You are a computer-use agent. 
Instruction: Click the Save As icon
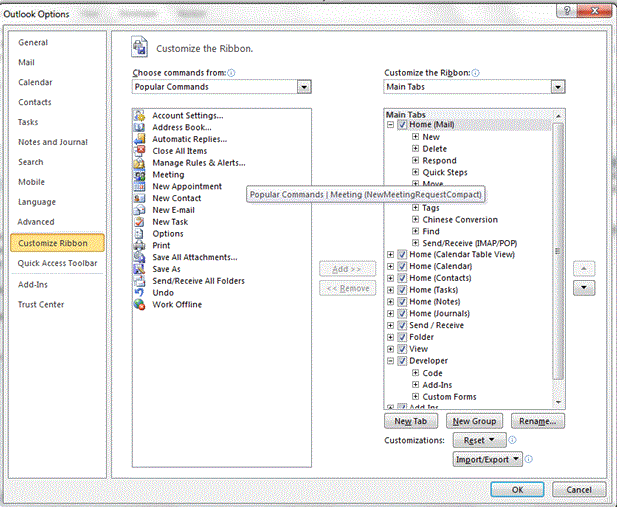click(x=139, y=269)
